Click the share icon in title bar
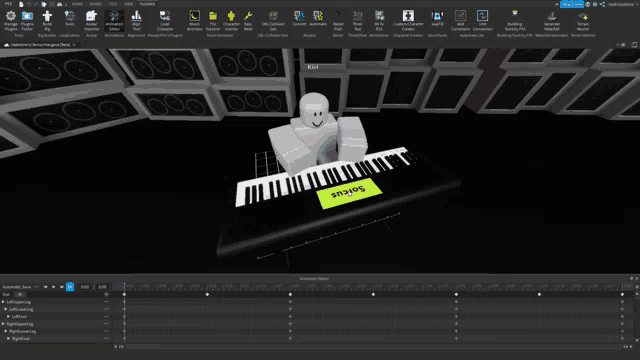Image resolution: width=640 pixels, height=360 pixels. (x=602, y=4)
